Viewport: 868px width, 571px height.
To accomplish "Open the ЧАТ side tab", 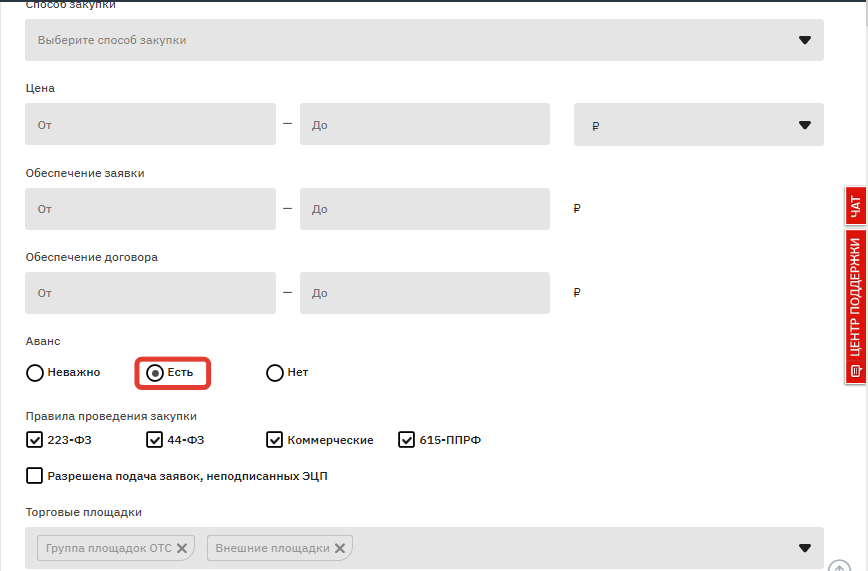I will (856, 206).
